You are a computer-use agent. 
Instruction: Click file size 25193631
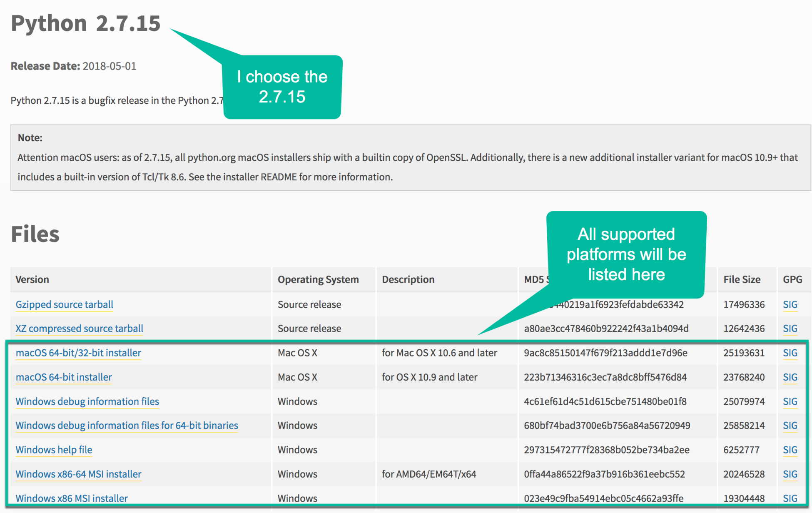[x=744, y=353]
